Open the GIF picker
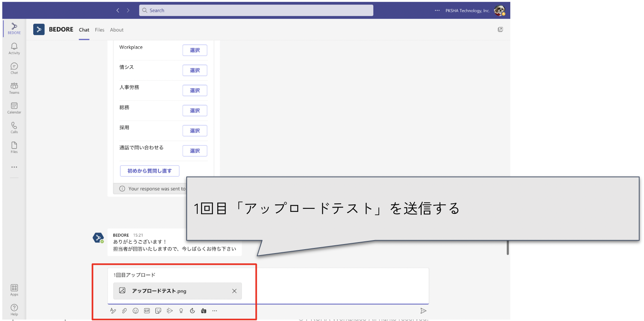Screen dimensions: 644x321 147,311
